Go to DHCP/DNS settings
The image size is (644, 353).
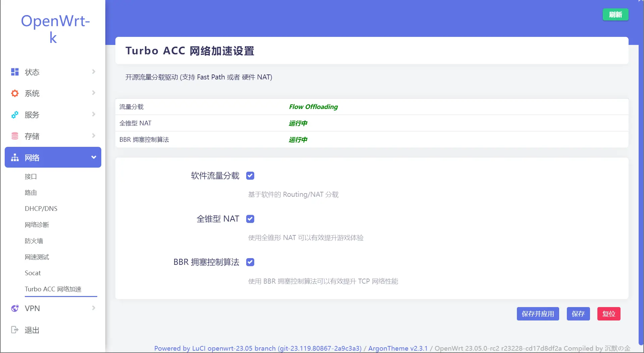pyautogui.click(x=41, y=209)
